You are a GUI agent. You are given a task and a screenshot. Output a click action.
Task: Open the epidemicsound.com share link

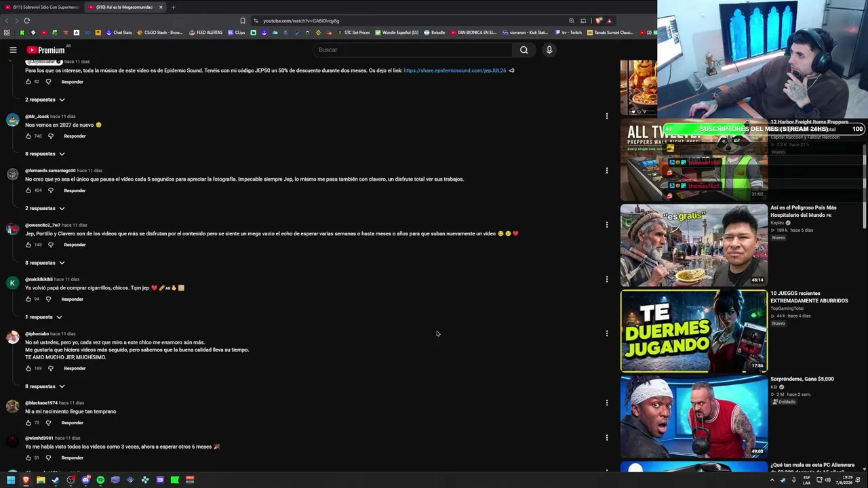point(454,70)
